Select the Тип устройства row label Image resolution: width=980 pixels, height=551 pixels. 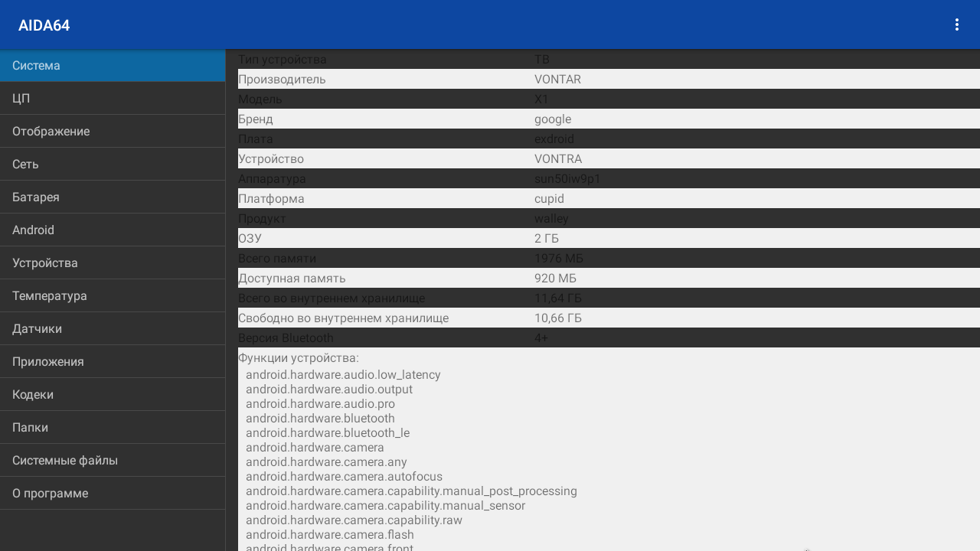283,60
